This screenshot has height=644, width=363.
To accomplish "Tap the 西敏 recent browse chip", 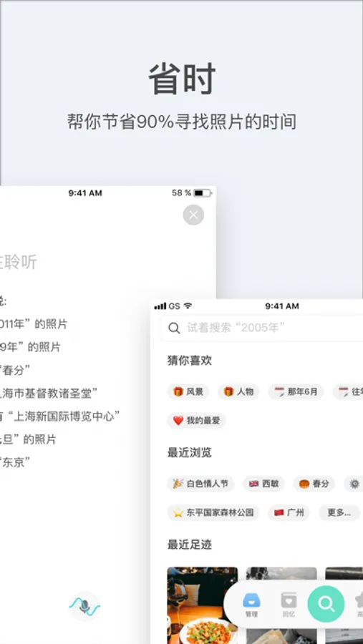I will pos(263,484).
